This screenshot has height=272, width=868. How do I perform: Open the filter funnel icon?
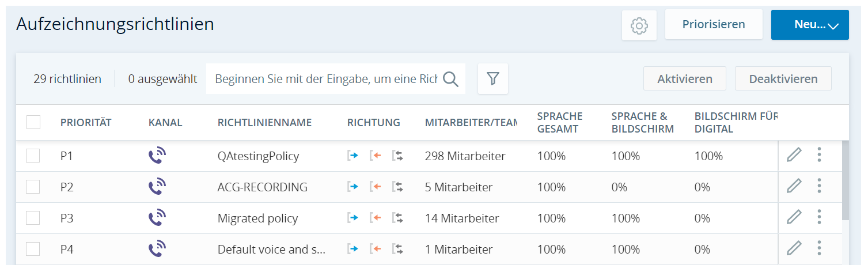(493, 79)
